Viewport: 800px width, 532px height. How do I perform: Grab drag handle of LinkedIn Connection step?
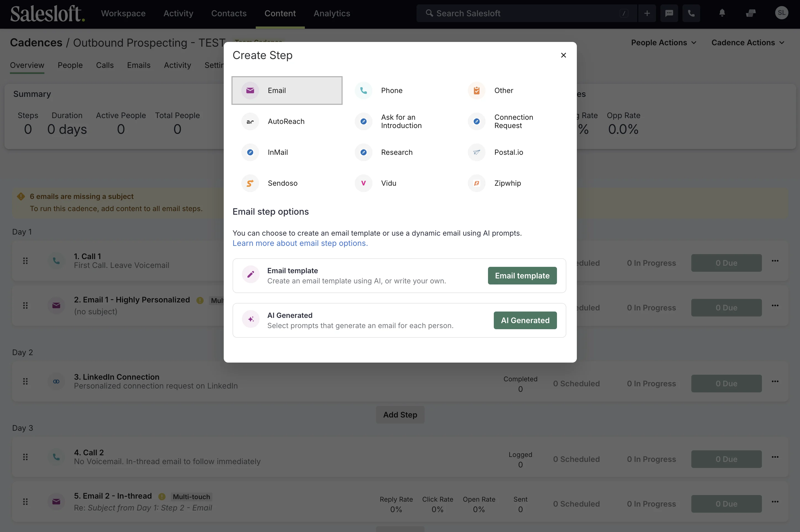point(25,381)
